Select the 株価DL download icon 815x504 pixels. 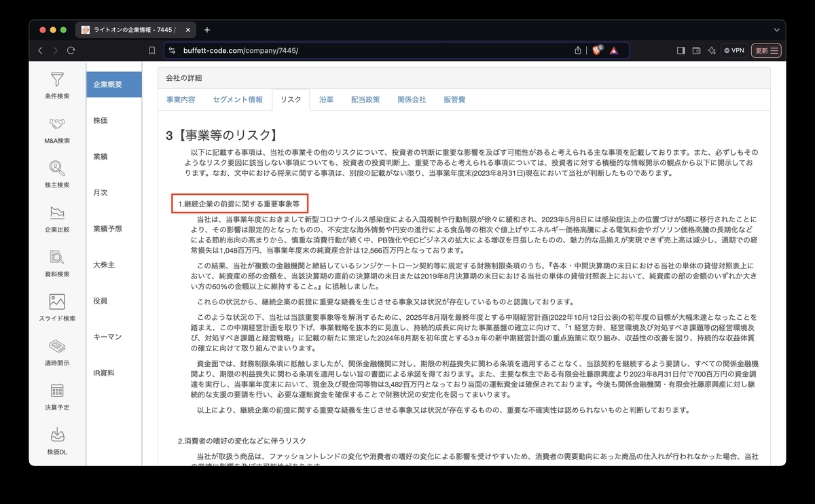point(57,433)
